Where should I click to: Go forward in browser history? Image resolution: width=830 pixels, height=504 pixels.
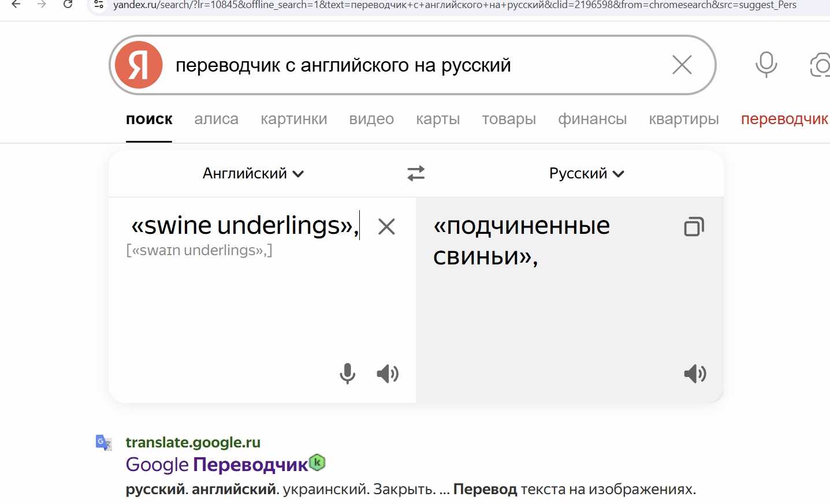pyautogui.click(x=42, y=5)
